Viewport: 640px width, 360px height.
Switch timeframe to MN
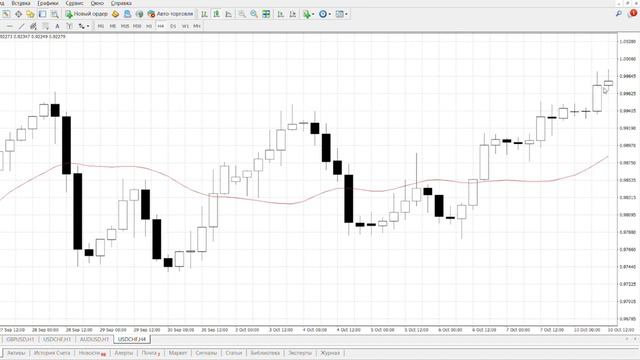click(x=197, y=26)
